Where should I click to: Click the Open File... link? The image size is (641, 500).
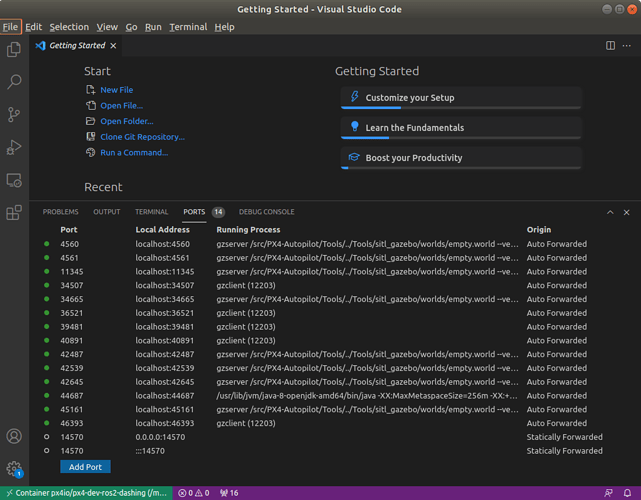[x=121, y=105]
